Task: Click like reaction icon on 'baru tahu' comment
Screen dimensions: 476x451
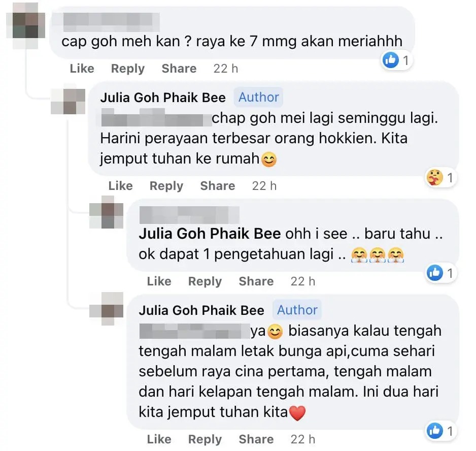Action: [435, 273]
